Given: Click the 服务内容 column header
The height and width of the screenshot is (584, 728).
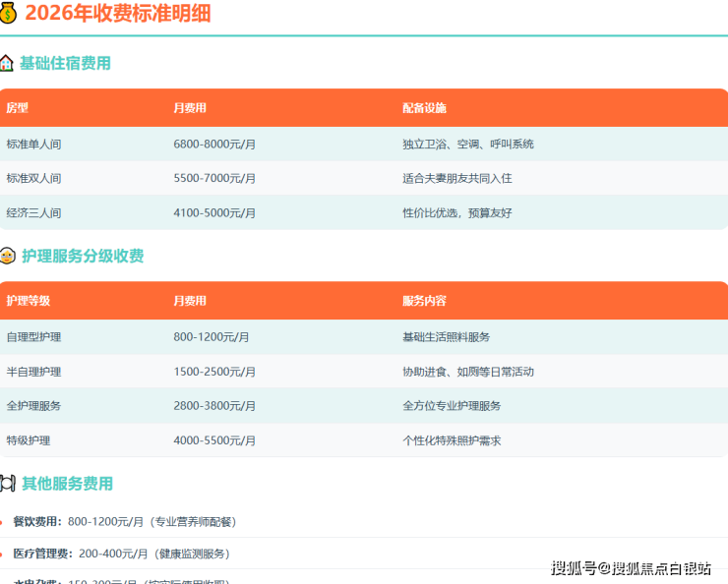Looking at the screenshot, I should [x=424, y=301].
